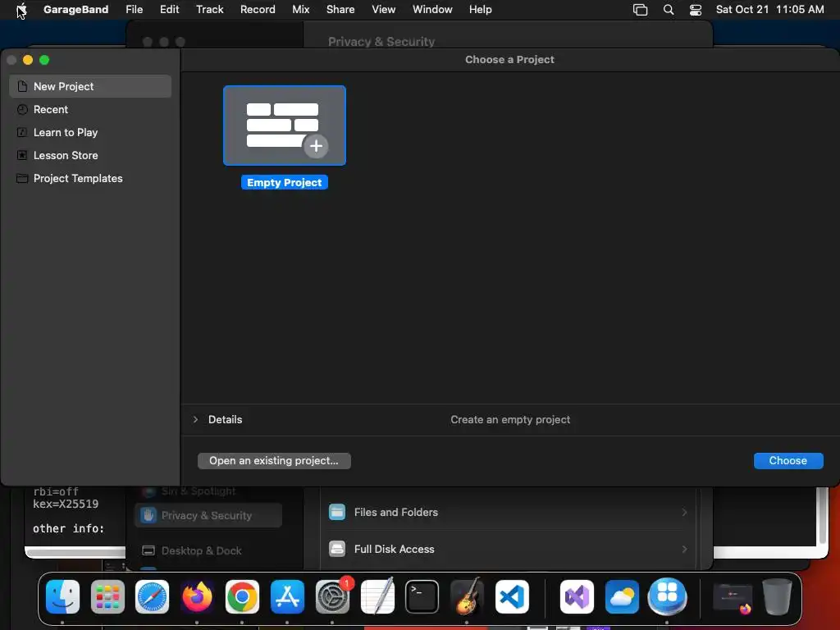The width and height of the screenshot is (840, 630).
Task: Open the Help menu
Action: [481, 9]
